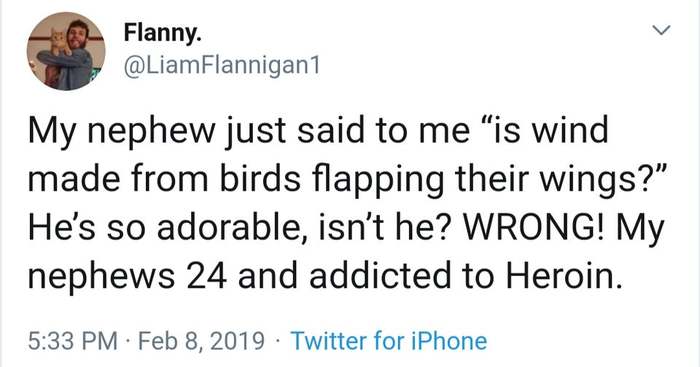Visit the @LiamFlannigan1 handle
Screen dimensions: 700x367
(222, 67)
